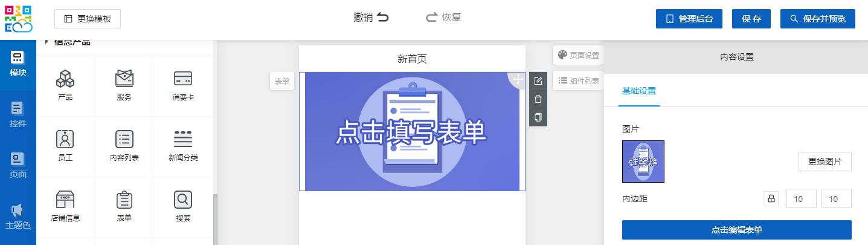
Task: Select the 服务 module icon
Action: [124, 79]
